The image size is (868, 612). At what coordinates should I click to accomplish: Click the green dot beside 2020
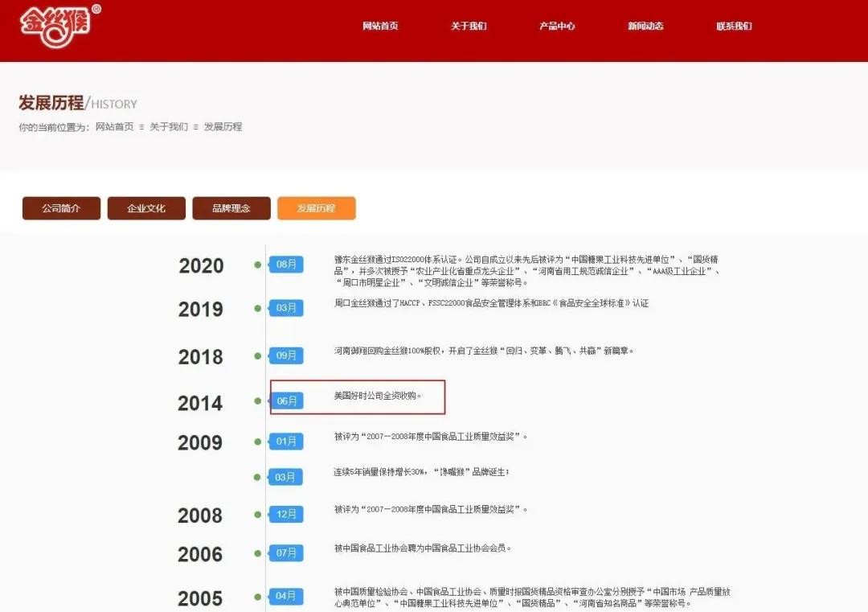point(257,265)
